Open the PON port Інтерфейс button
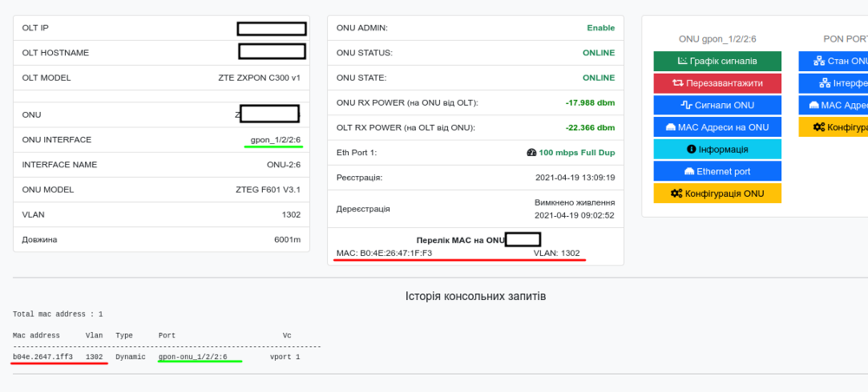The width and height of the screenshot is (868, 392). 833,83
